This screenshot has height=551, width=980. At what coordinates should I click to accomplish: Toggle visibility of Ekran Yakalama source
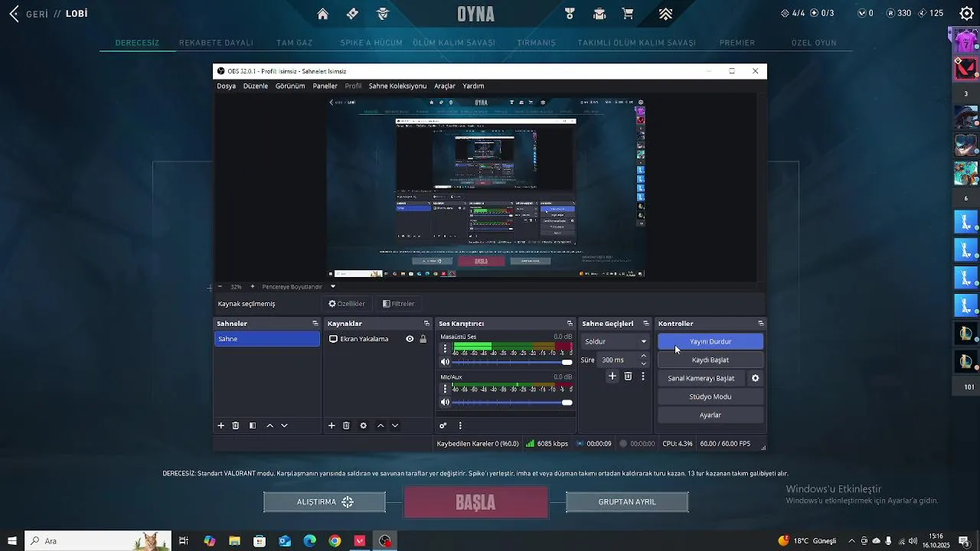pyautogui.click(x=410, y=339)
